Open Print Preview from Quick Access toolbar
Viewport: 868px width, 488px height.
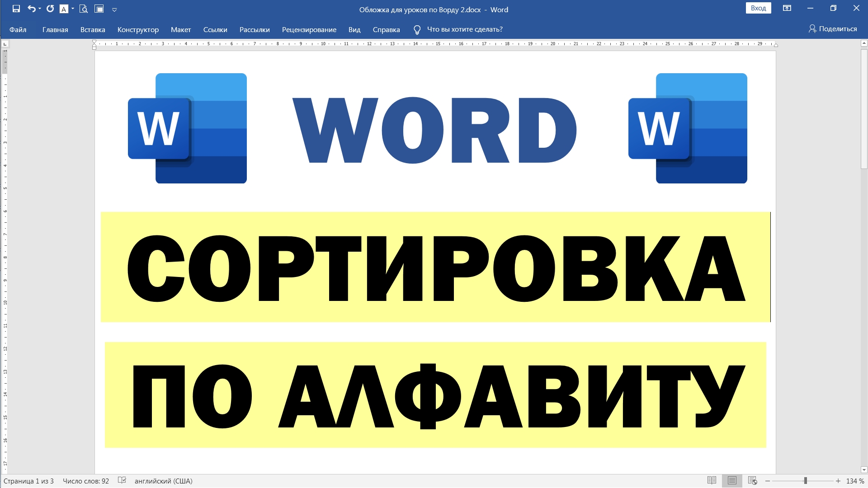pyautogui.click(x=84, y=9)
